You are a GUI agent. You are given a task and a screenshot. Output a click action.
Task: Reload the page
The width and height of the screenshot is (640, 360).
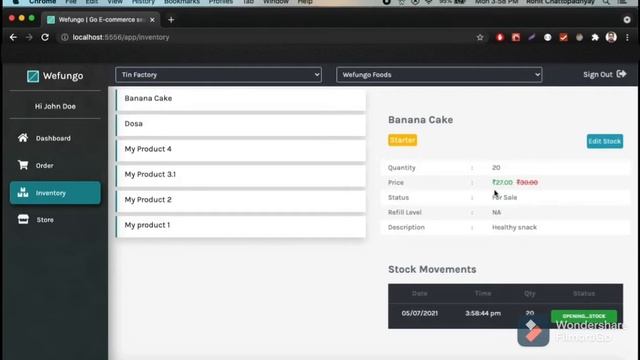pyautogui.click(x=45, y=37)
